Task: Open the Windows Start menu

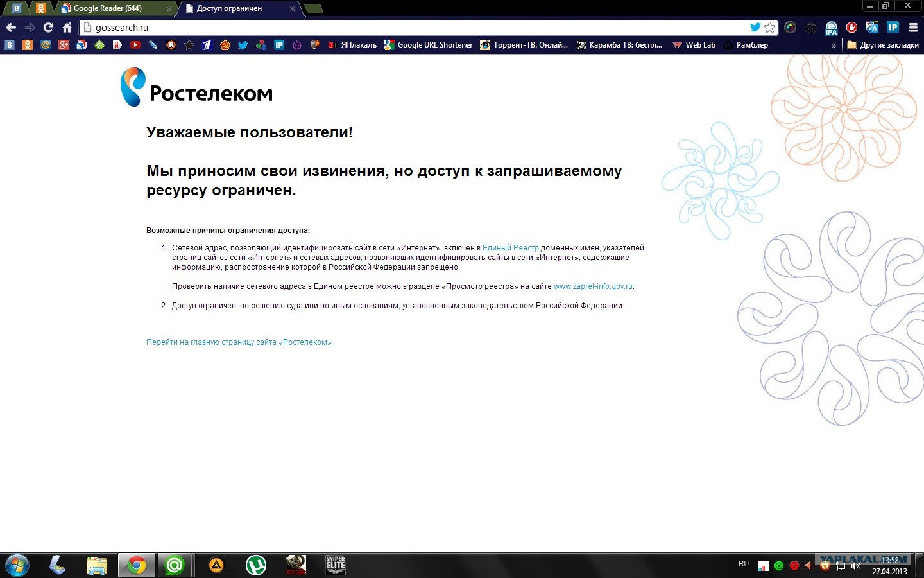Action: click(x=16, y=566)
